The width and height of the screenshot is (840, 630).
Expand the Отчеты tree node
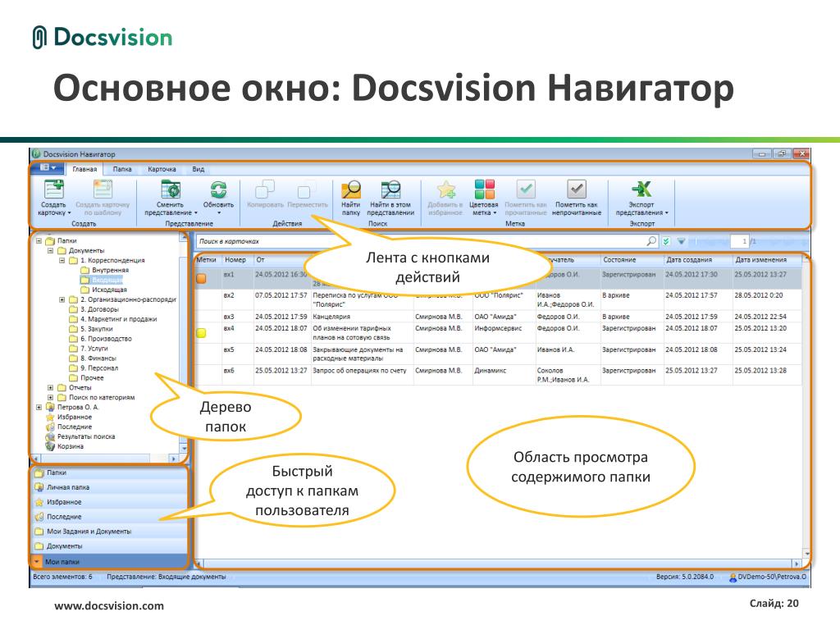pyautogui.click(x=50, y=387)
